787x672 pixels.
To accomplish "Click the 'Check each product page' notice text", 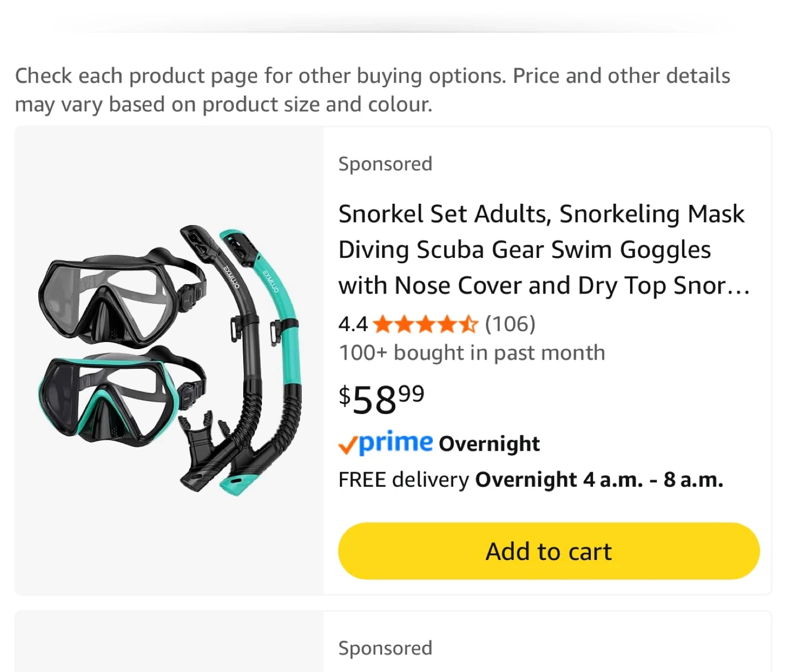I will pyautogui.click(x=372, y=90).
